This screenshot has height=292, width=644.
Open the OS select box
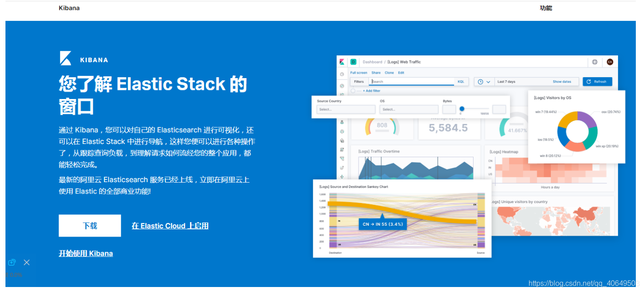point(409,109)
